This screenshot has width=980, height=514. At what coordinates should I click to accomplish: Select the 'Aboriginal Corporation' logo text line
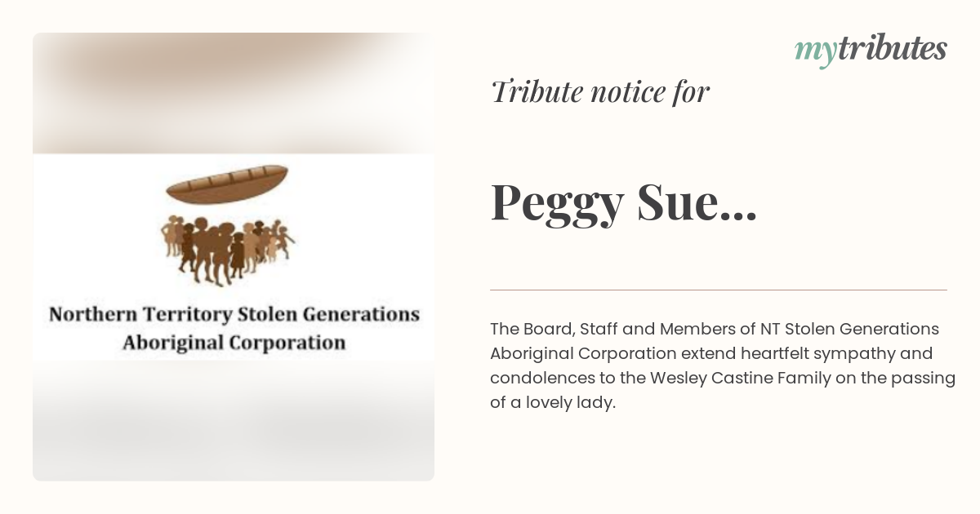(234, 342)
